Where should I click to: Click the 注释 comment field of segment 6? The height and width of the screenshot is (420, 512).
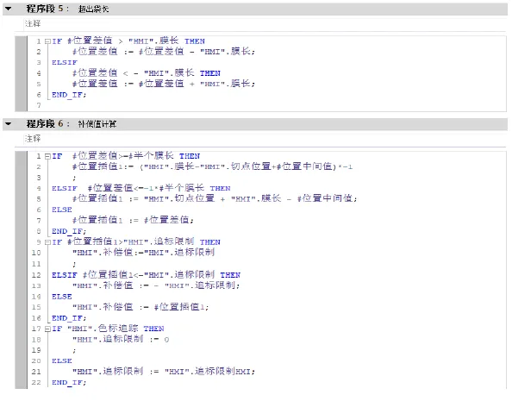265,139
